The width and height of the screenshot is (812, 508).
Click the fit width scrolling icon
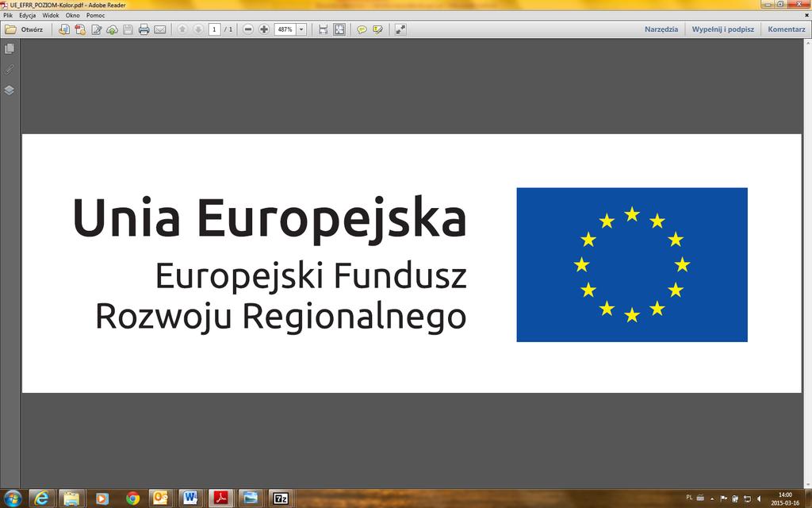[x=324, y=29]
